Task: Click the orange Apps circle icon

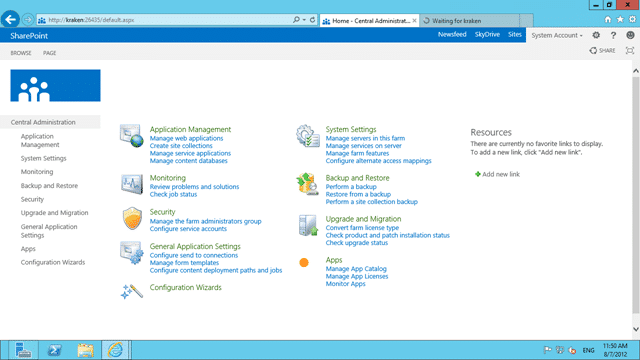Action: (304, 262)
